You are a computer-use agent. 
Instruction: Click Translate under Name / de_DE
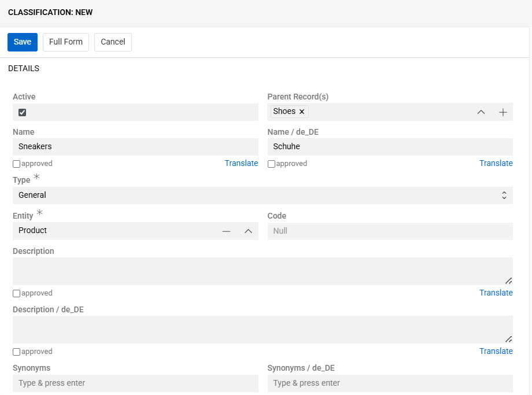(x=496, y=163)
